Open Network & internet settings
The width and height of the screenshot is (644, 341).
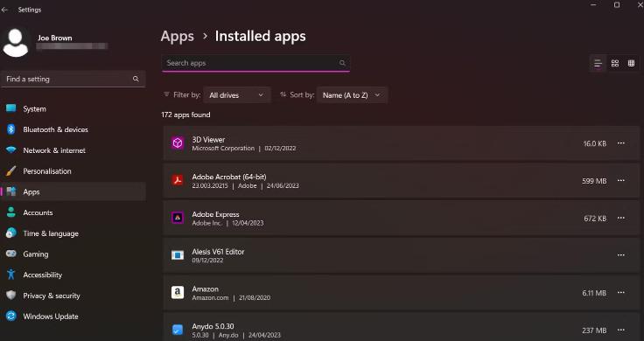(73, 150)
